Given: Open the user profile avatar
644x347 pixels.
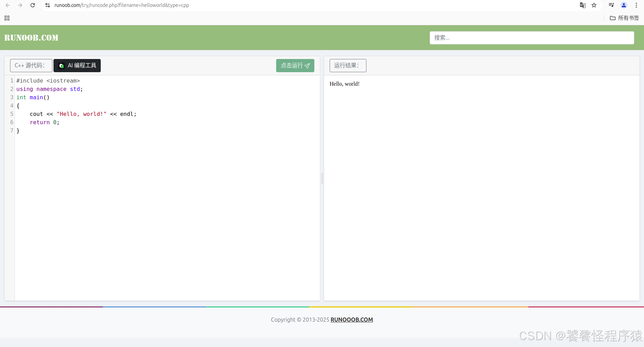Looking at the screenshot, I should pyautogui.click(x=624, y=5).
